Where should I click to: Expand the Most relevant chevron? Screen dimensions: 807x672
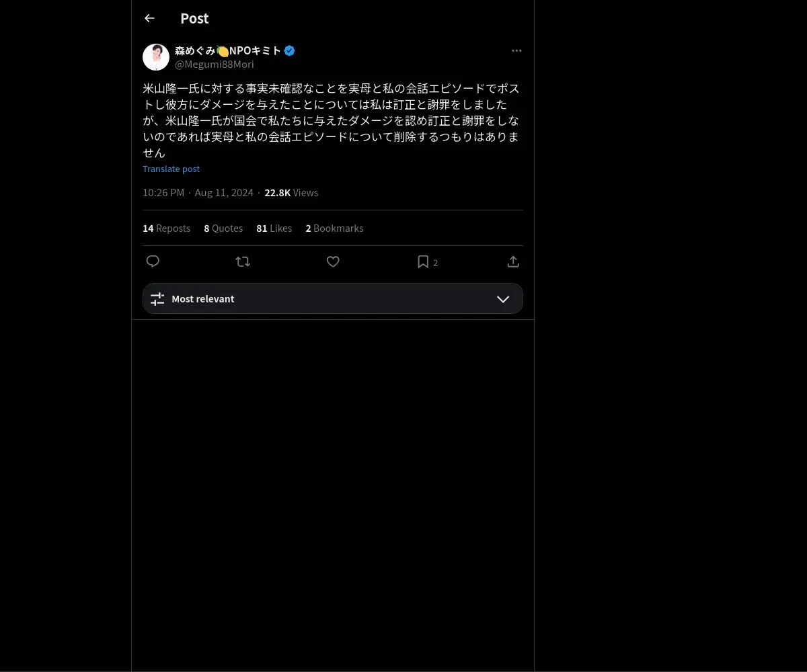tap(503, 299)
